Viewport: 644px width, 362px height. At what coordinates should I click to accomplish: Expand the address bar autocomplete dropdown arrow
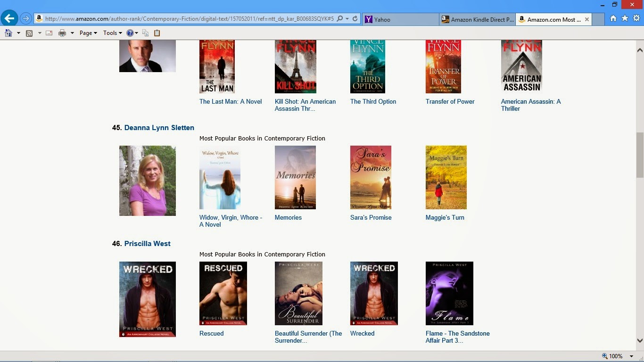(x=347, y=19)
